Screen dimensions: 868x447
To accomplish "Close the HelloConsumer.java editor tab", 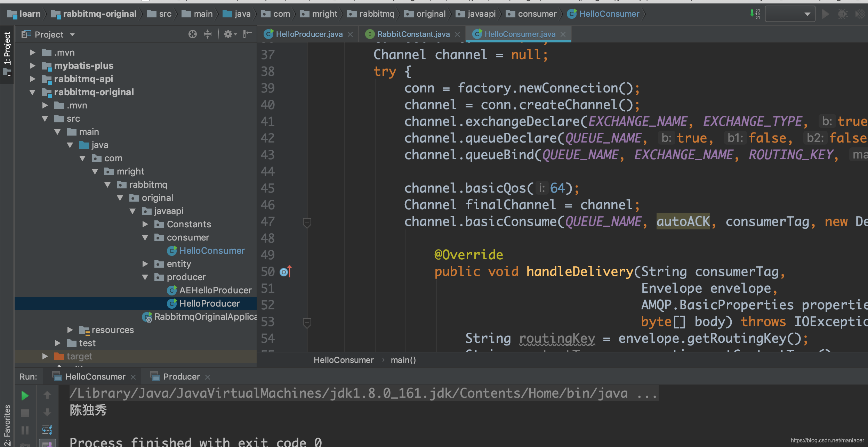I will [563, 34].
